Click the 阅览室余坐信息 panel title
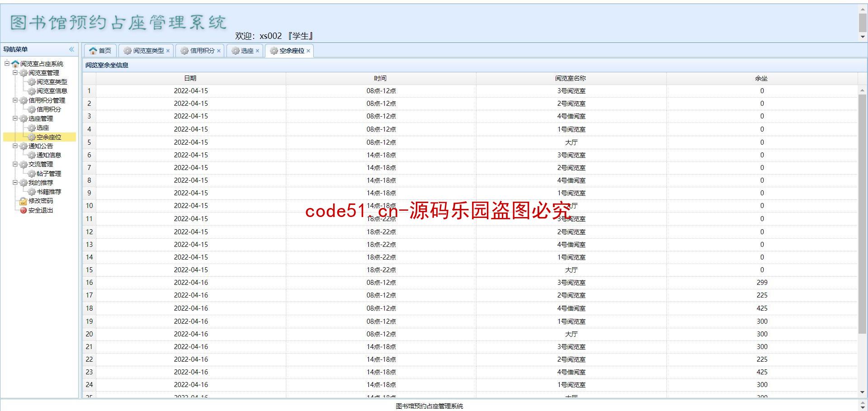This screenshot has height=411, width=868. point(107,65)
